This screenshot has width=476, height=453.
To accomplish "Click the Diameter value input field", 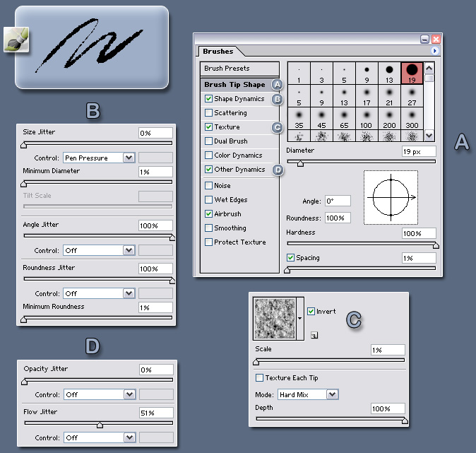I will [x=418, y=151].
